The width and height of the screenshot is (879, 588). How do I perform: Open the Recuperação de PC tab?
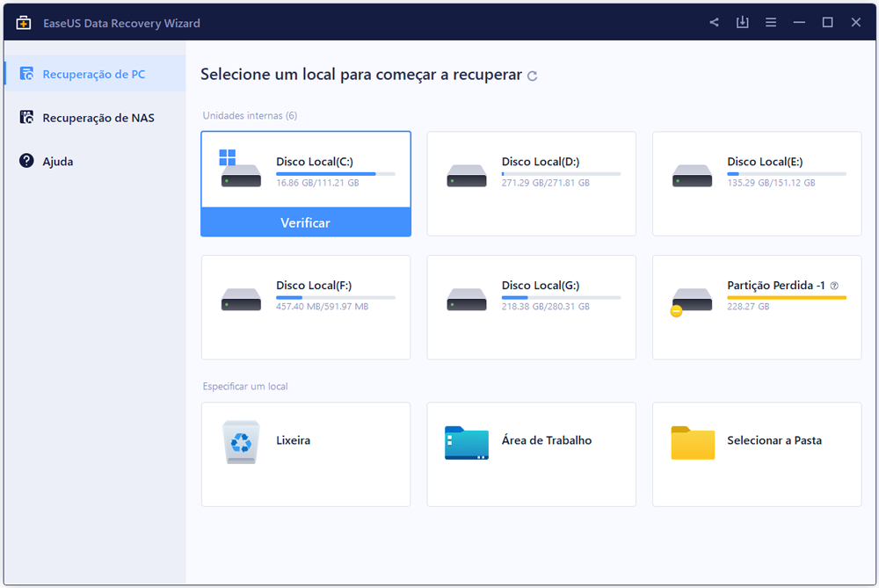[94, 74]
